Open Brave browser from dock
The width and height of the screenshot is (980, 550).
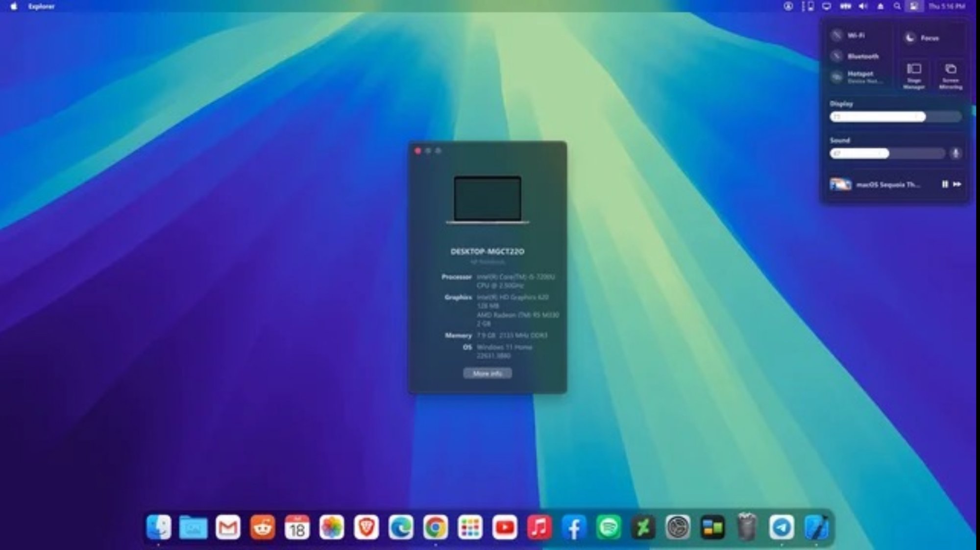click(366, 527)
